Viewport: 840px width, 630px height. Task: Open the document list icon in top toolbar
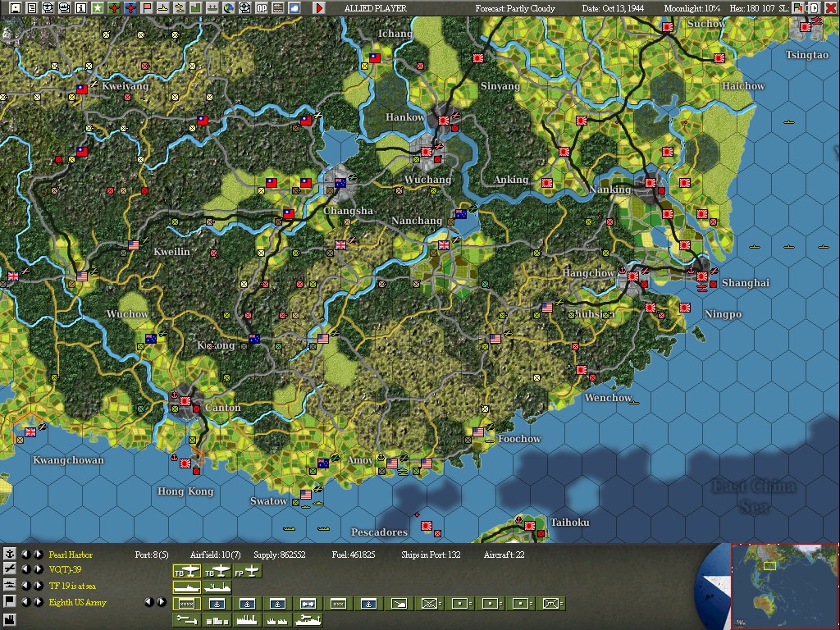coord(32,7)
